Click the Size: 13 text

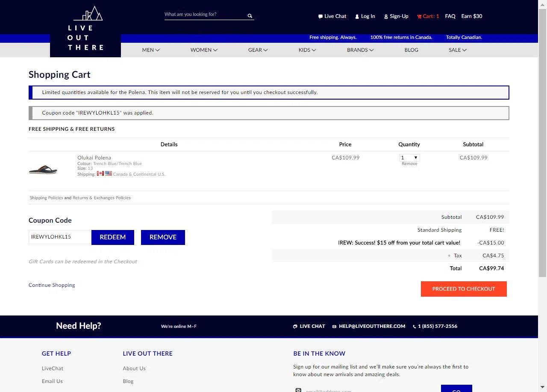pos(85,168)
